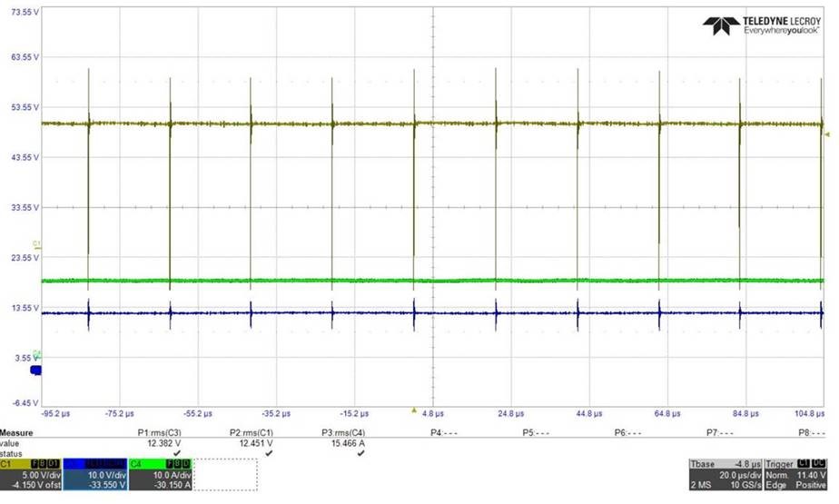The width and height of the screenshot is (839, 504).
Task: Open the Tbase timebase descriptor box
Action: [x=726, y=475]
